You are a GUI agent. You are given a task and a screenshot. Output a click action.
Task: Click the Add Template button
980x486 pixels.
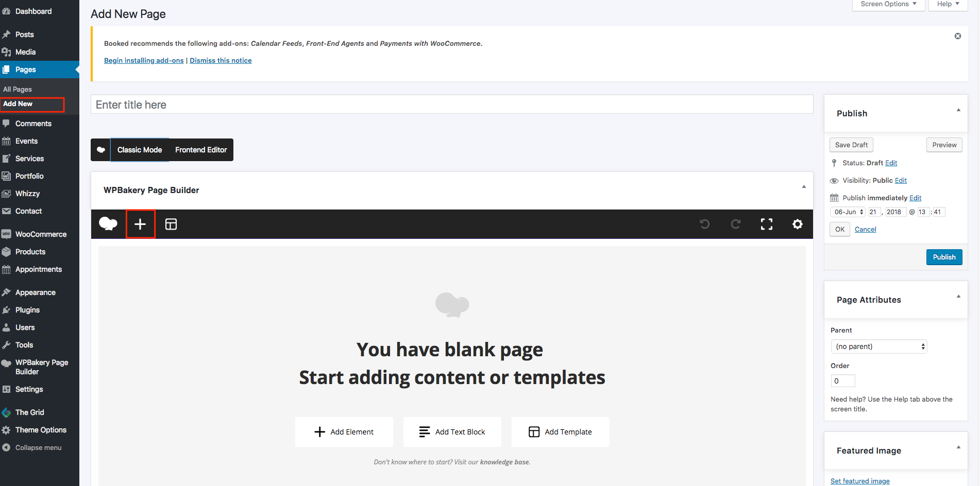pos(561,432)
